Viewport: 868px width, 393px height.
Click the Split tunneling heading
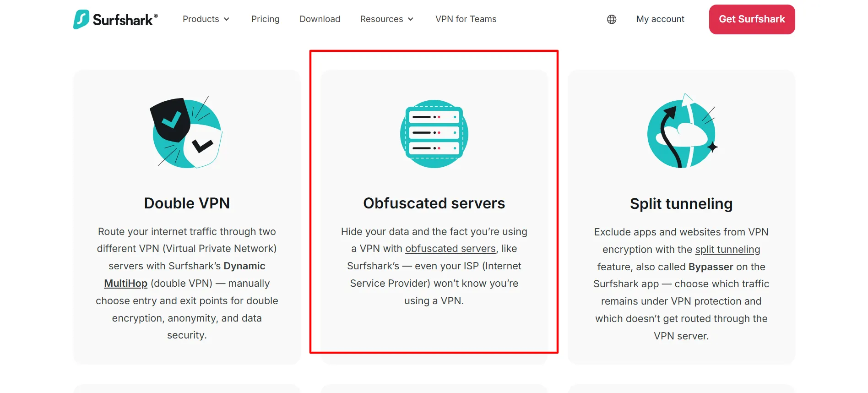click(681, 204)
